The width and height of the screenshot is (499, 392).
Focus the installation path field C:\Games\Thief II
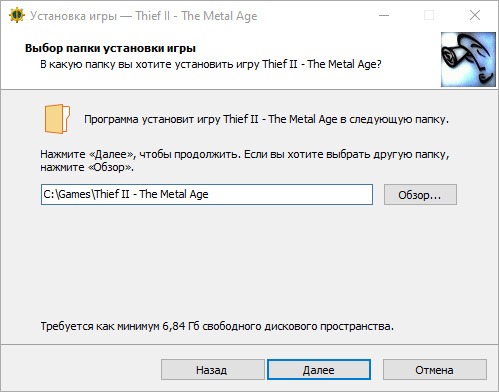(207, 194)
